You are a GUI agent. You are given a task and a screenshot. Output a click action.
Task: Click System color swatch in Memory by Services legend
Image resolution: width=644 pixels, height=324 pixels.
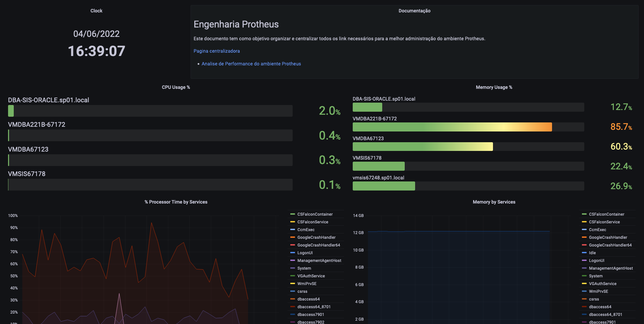click(x=584, y=276)
